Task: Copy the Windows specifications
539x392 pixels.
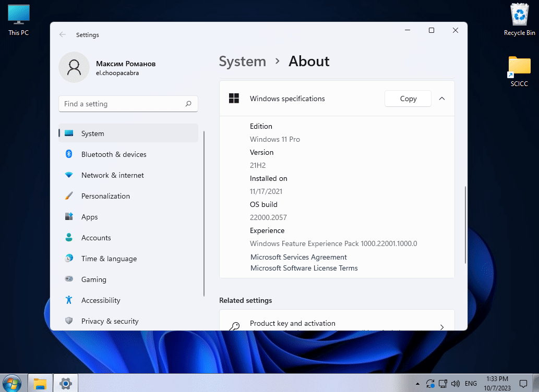Action: (x=408, y=99)
